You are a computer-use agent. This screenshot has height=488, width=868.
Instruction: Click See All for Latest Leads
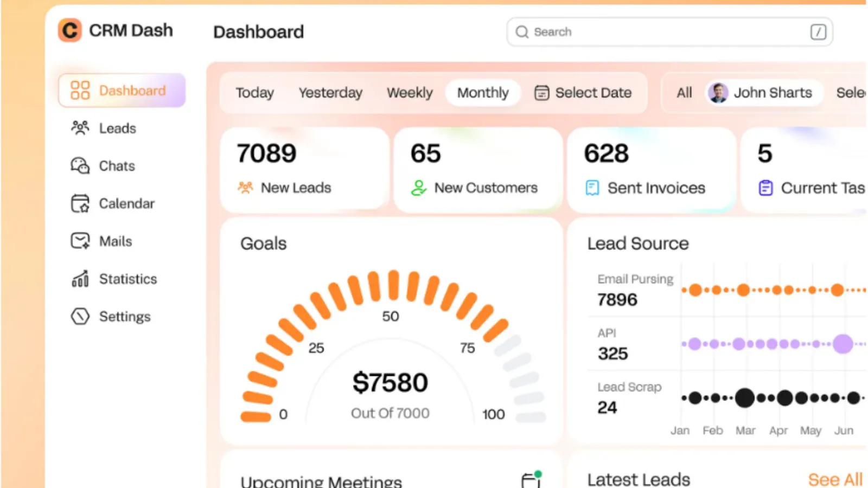pyautogui.click(x=835, y=479)
